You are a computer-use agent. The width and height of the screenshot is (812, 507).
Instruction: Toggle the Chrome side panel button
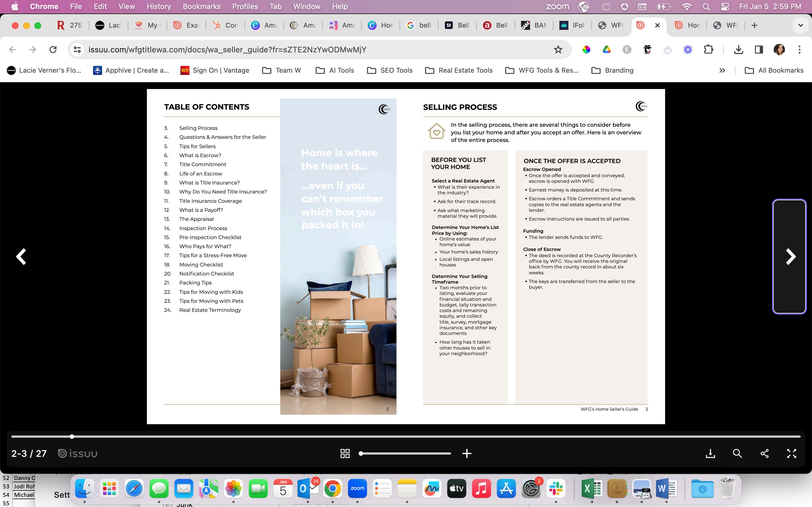(x=759, y=50)
